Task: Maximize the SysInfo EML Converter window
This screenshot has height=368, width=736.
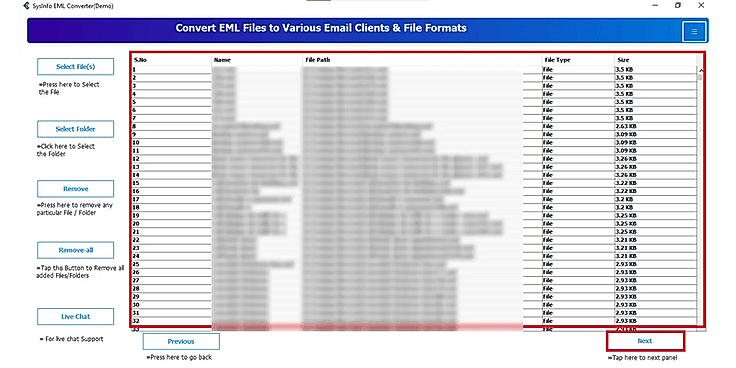Action: coord(678,6)
